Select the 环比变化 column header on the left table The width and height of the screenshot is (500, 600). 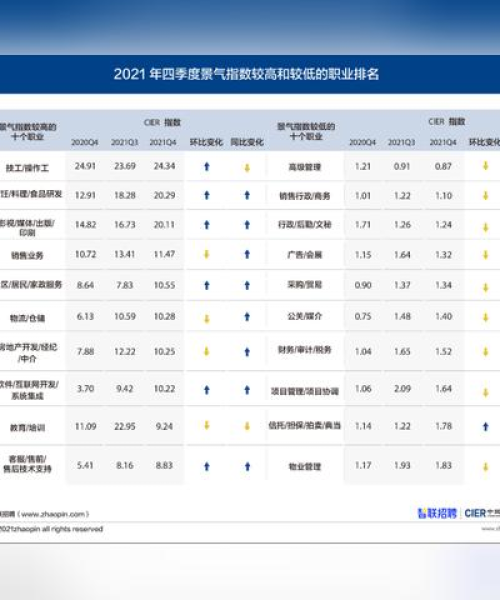tap(206, 142)
